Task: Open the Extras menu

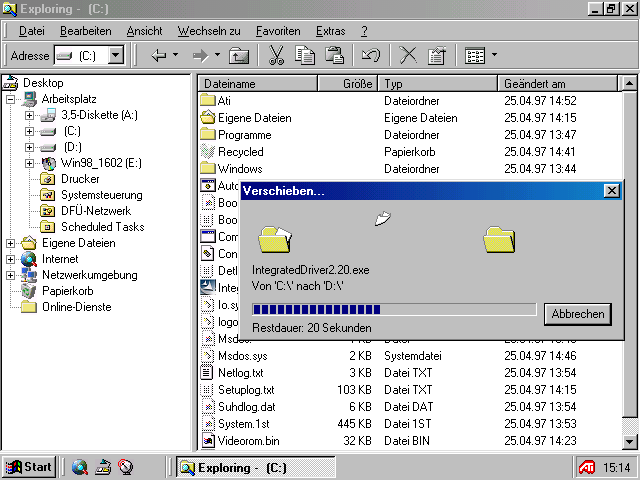Action: (331, 31)
